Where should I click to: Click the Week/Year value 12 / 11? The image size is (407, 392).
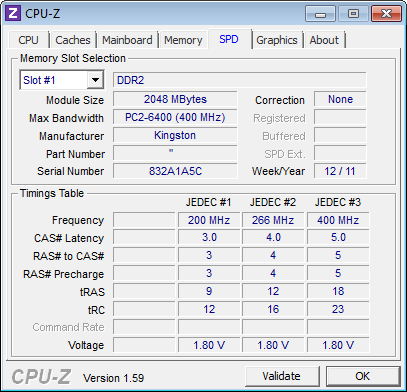point(340,171)
